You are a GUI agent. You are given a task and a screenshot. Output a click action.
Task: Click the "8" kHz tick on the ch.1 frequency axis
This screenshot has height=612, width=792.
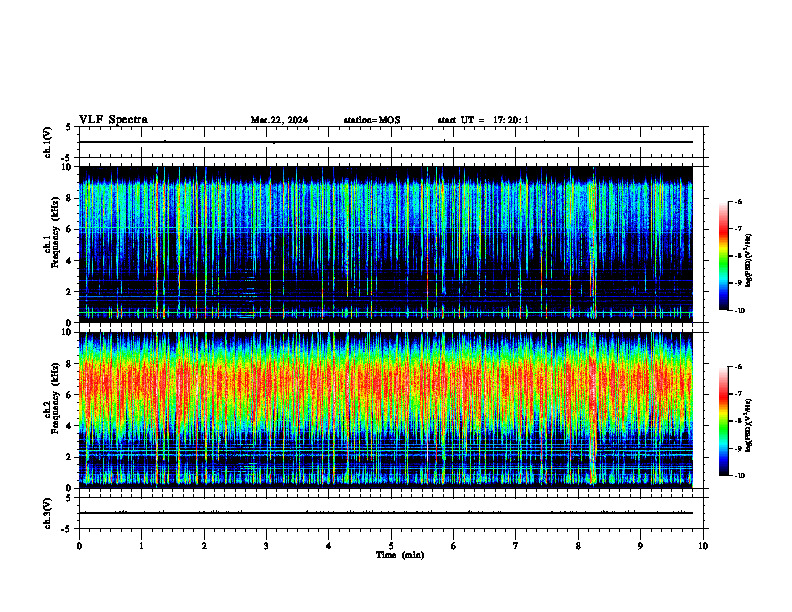pyautogui.click(x=70, y=198)
